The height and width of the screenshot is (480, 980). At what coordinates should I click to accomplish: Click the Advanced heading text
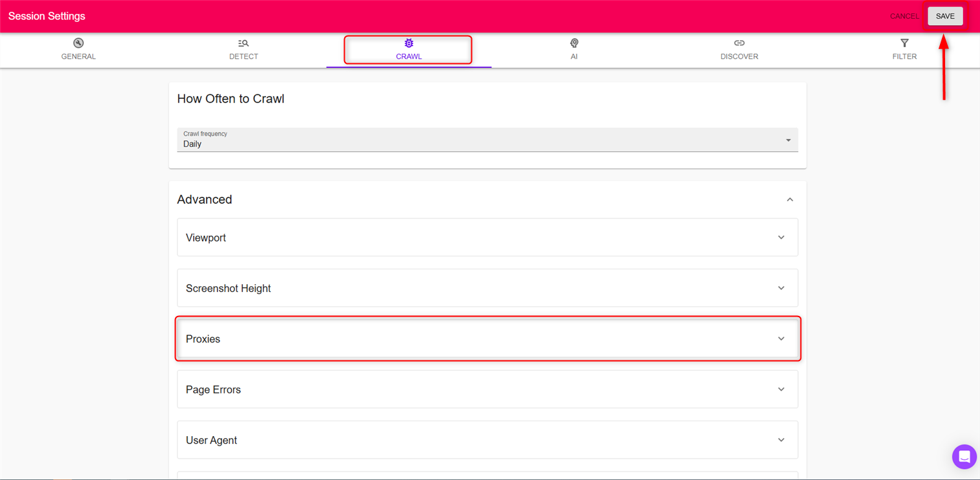tap(205, 200)
